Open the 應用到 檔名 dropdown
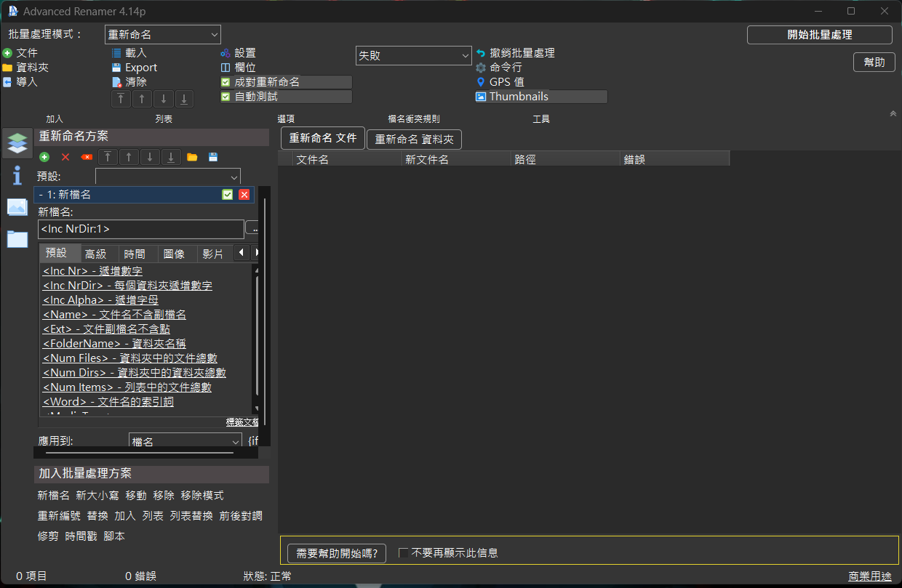Viewport: 902px width, 588px height. coord(185,441)
